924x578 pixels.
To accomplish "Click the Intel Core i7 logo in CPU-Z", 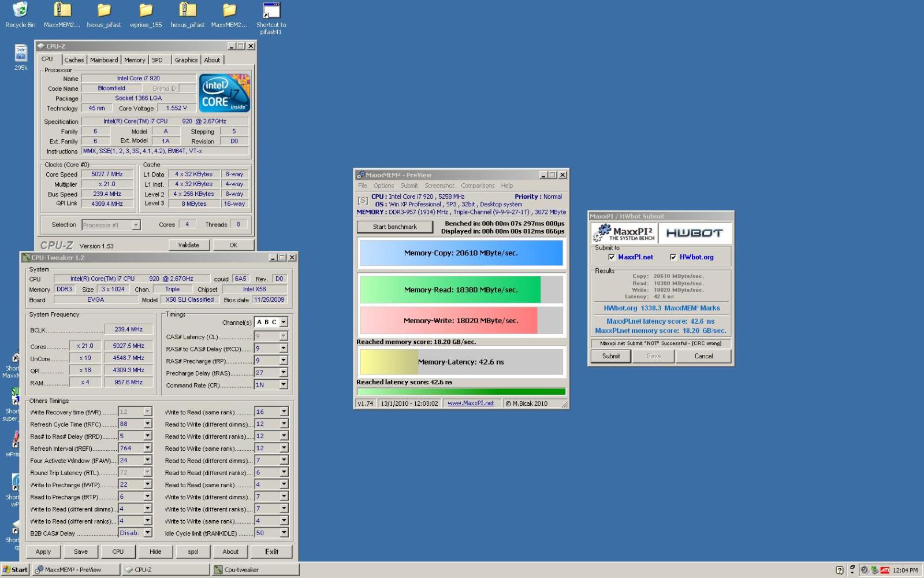I will coord(225,92).
